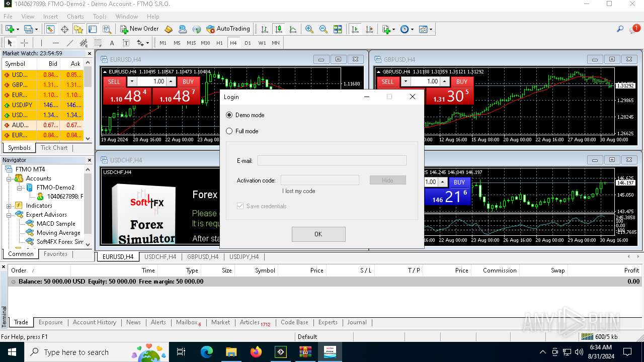The width and height of the screenshot is (644, 362).
Task: Open the Insert menu
Action: pos(50,17)
